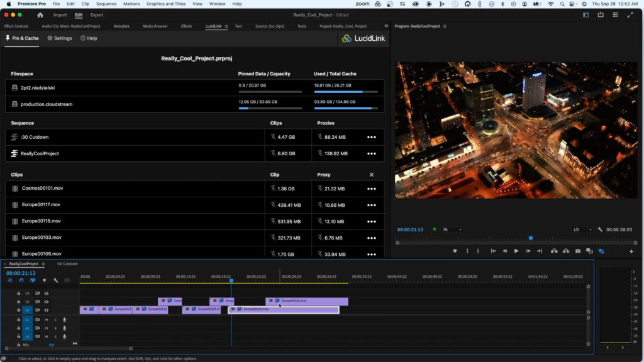The image size is (644, 362).
Task: Hide video track V1 output eye
Action: (45, 309)
